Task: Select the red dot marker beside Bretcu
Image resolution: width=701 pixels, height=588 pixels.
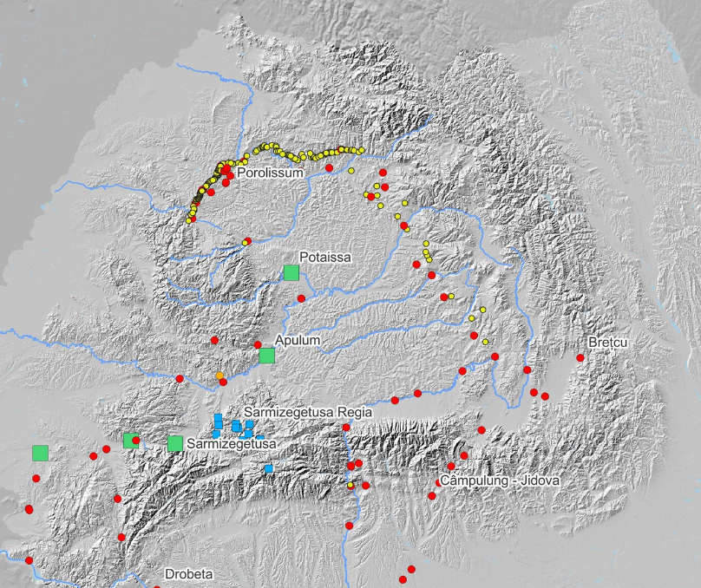Action: click(x=580, y=358)
